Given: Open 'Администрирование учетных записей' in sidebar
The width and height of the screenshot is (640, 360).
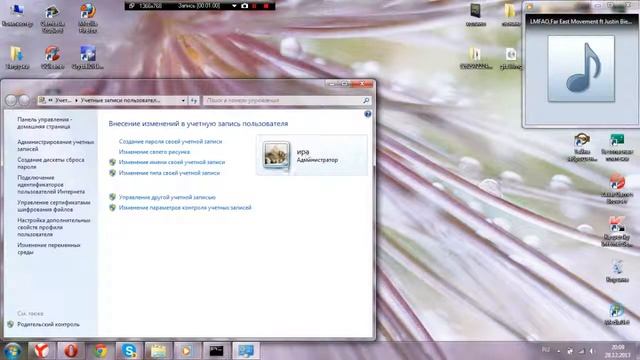Looking at the screenshot, I should tap(56, 145).
